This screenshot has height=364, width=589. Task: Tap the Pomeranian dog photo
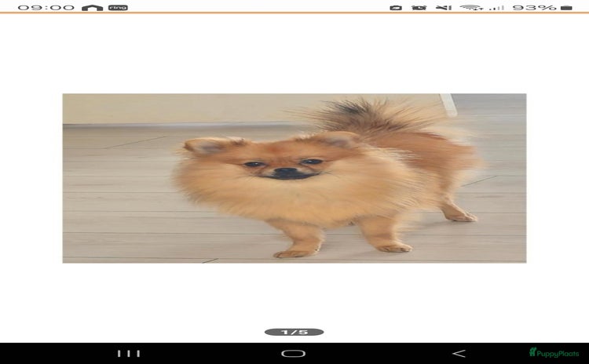coord(294,178)
